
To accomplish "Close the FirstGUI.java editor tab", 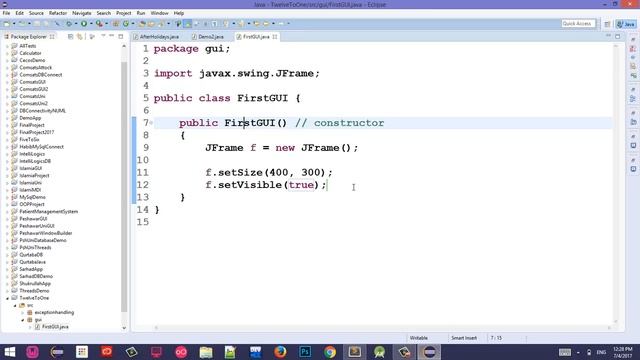I will click(275, 37).
